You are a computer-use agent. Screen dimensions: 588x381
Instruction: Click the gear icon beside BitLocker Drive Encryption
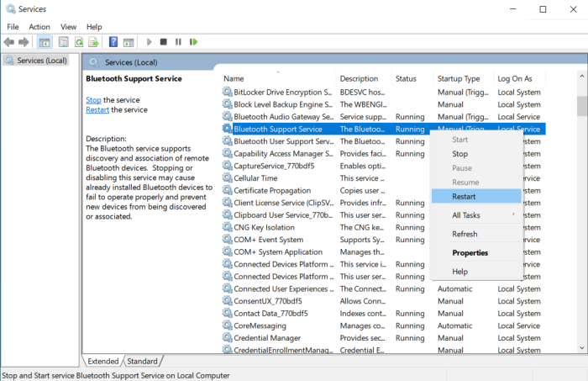tap(227, 92)
